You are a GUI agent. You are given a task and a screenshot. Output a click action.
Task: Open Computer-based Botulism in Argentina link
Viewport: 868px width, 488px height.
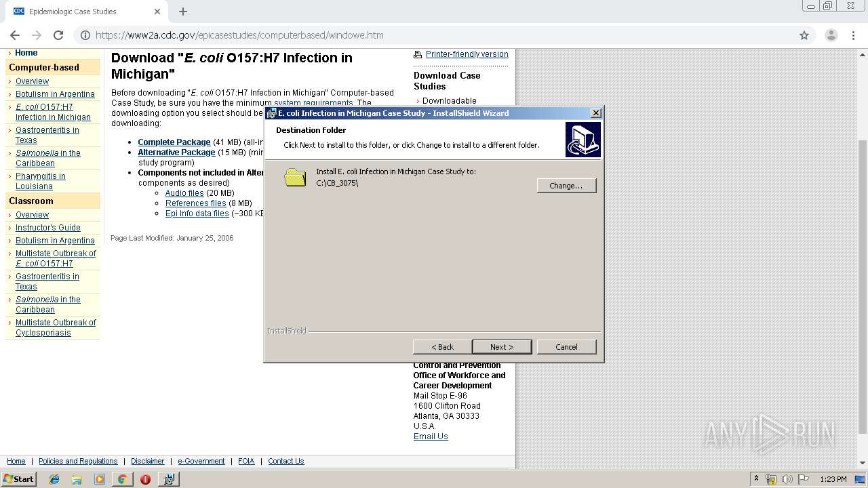(55, 94)
